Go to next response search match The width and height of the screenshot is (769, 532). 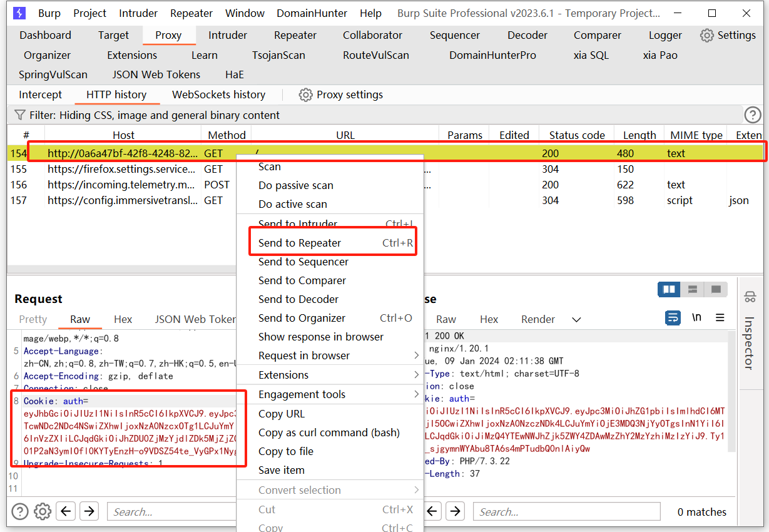click(456, 511)
